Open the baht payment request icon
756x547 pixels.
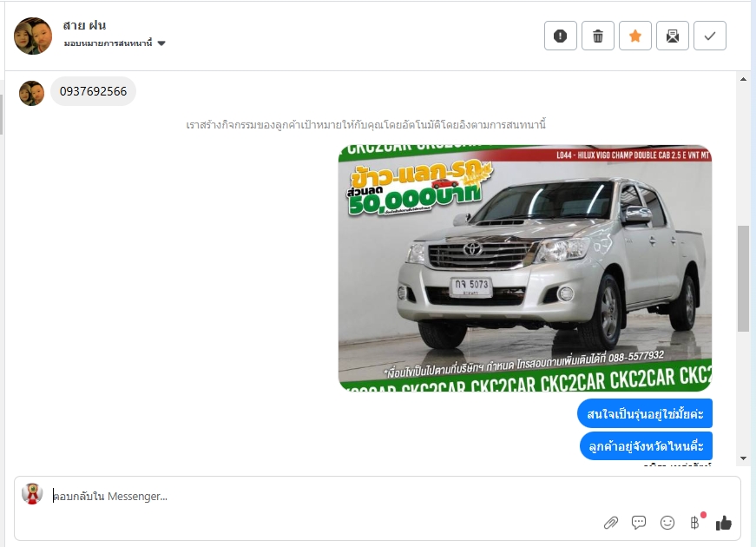pos(695,523)
